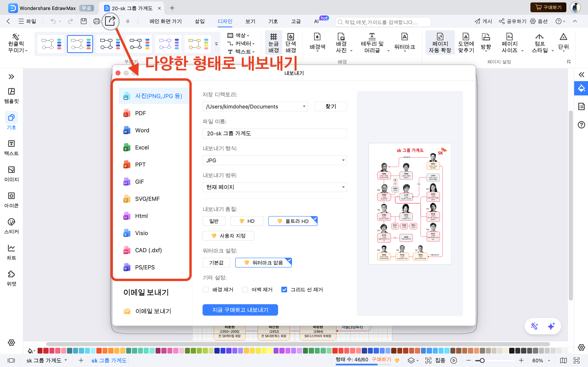Click the file name input field
Screen dimensions: 588x367
pyautogui.click(x=274, y=133)
